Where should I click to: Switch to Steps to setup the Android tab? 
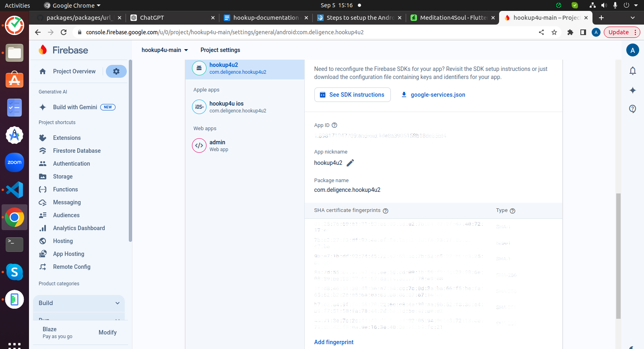point(359,18)
